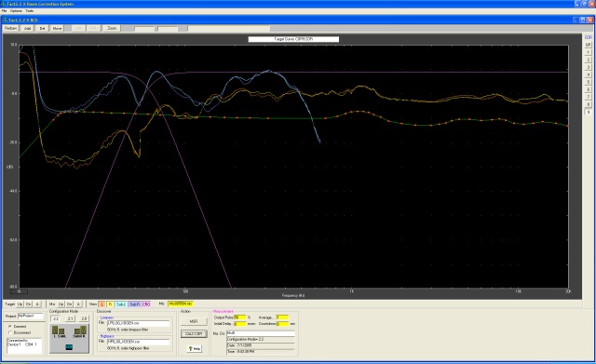The height and width of the screenshot is (364, 596).
Task: Click the right speaker and SubR icon
Action: click(80, 331)
